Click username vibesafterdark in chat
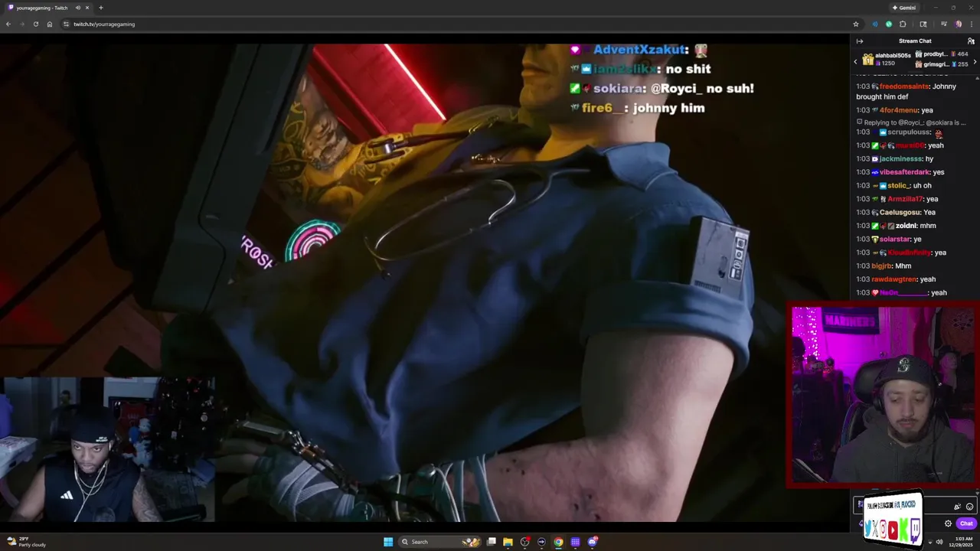 click(x=904, y=172)
